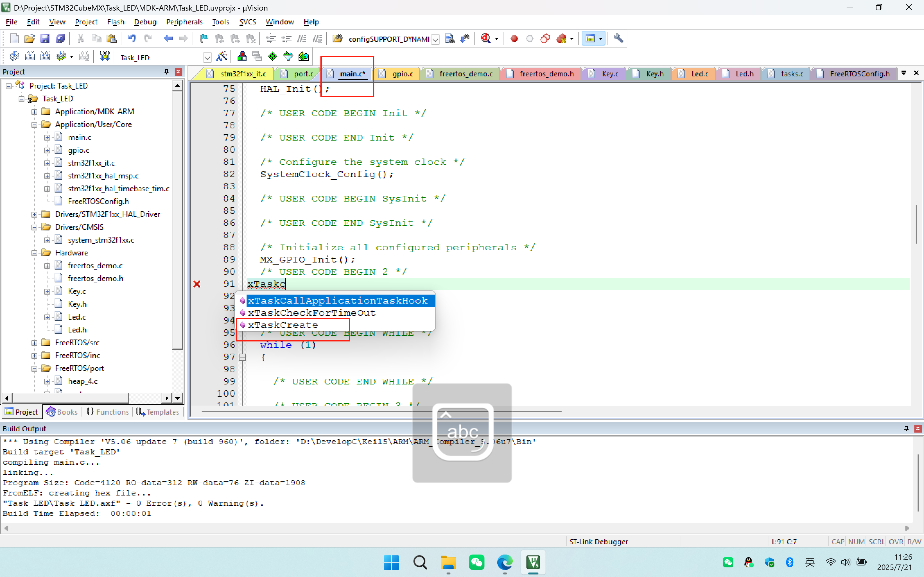The height and width of the screenshot is (577, 924).
Task: Switch to the Functions panel tab
Action: coord(108,412)
